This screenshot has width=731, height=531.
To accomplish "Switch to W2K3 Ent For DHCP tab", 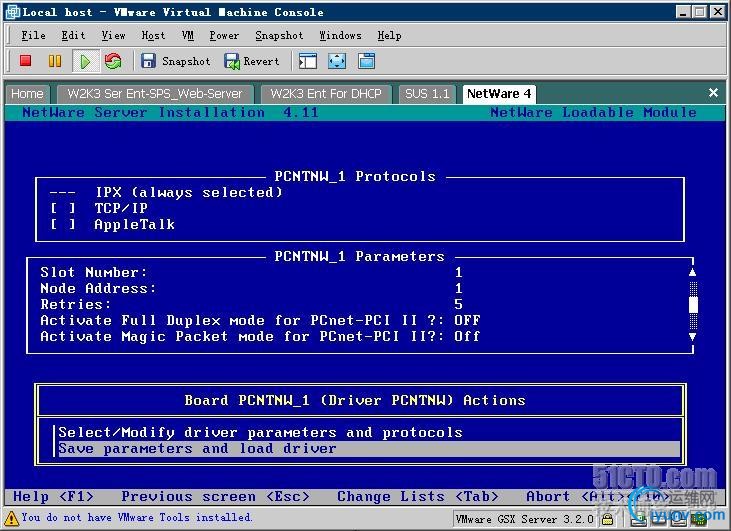I will [x=326, y=94].
